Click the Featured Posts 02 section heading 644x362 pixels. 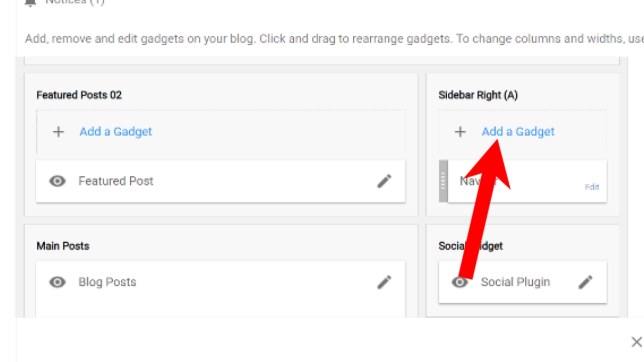[x=79, y=95]
